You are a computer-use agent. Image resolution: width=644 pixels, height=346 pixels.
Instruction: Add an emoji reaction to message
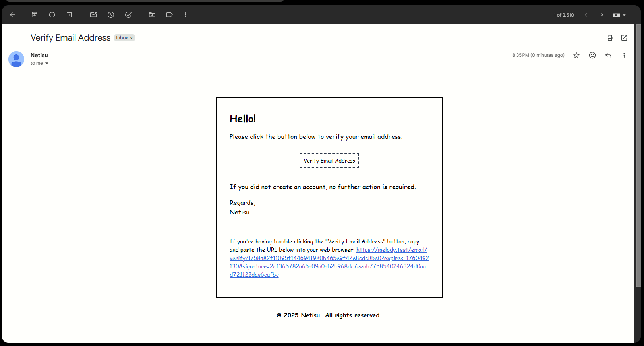592,55
